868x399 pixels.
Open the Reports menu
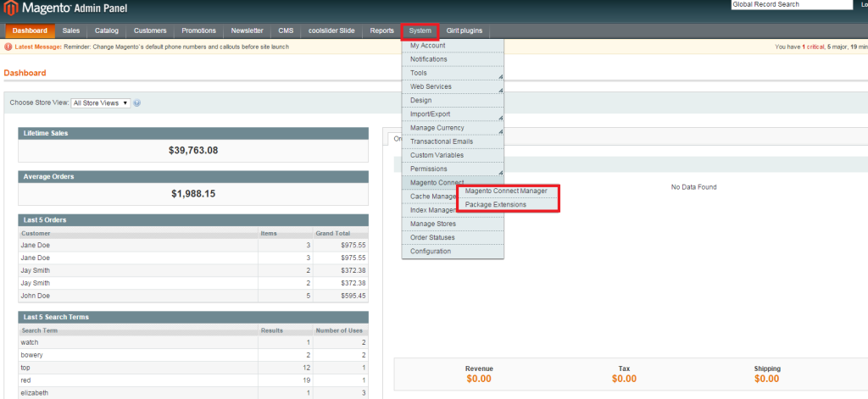(x=382, y=31)
